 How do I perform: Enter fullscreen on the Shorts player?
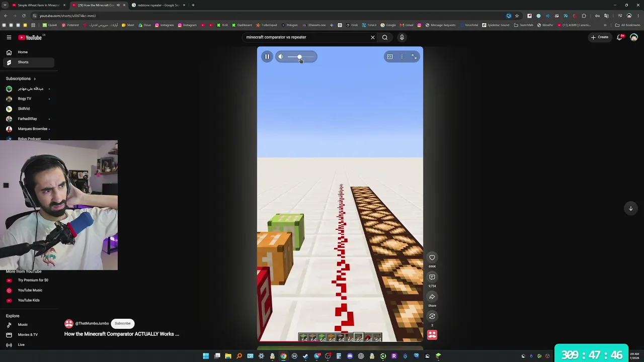[414, 57]
